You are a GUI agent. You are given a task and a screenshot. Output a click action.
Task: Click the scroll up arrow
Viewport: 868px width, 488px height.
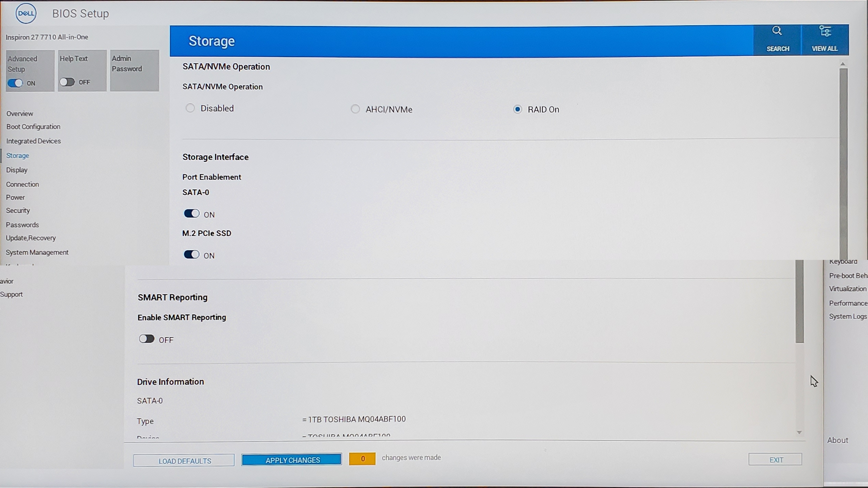pyautogui.click(x=843, y=64)
